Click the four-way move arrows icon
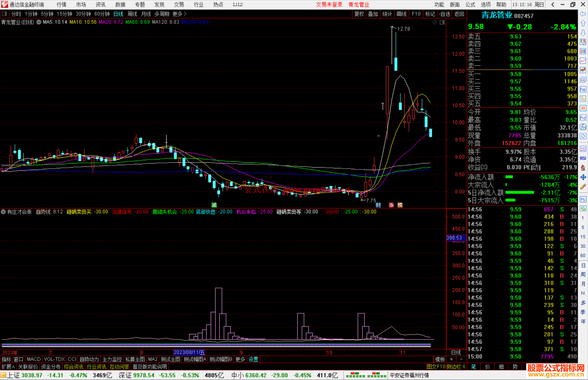The width and height of the screenshot is (588, 380). pyautogui.click(x=583, y=177)
